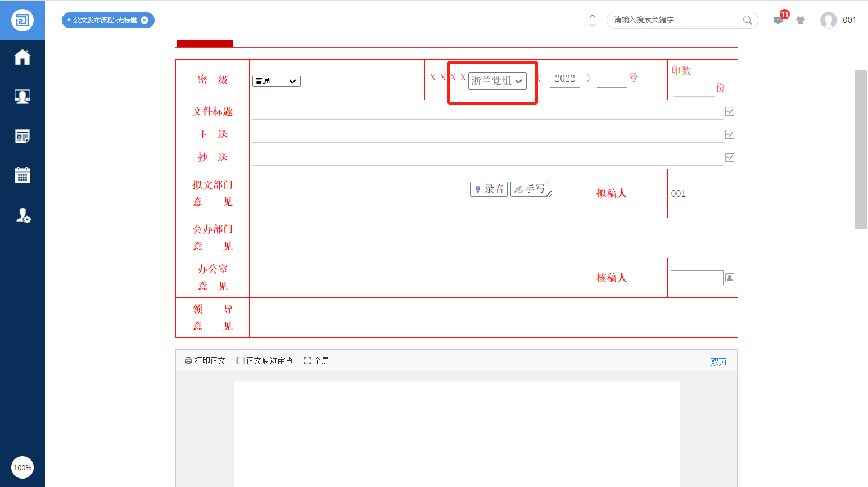Click the vertical scrollbar thumb
The width and height of the screenshot is (868, 487).
coord(861,150)
